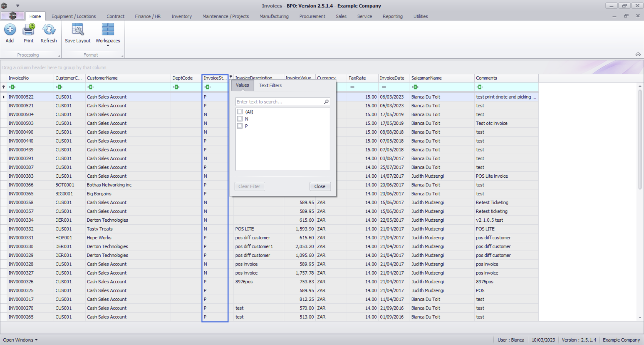Open the Procurement ribbon tab
This screenshot has width=644, height=345.
[x=312, y=16]
